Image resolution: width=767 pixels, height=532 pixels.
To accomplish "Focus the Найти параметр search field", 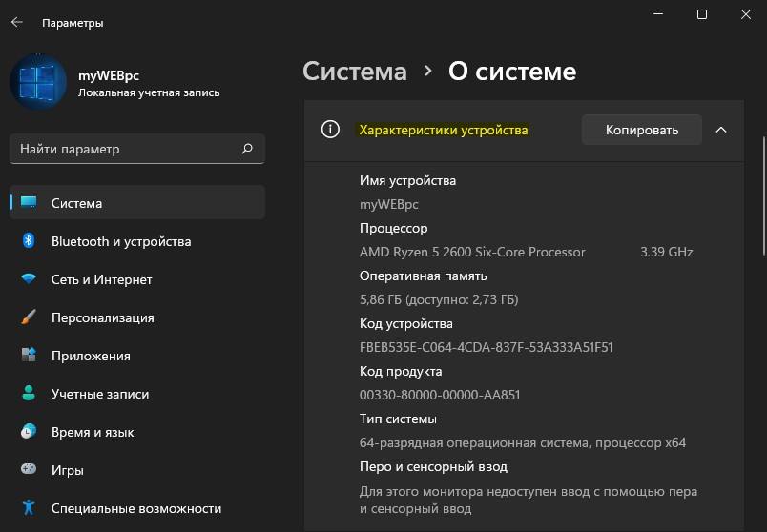I will pos(137,149).
